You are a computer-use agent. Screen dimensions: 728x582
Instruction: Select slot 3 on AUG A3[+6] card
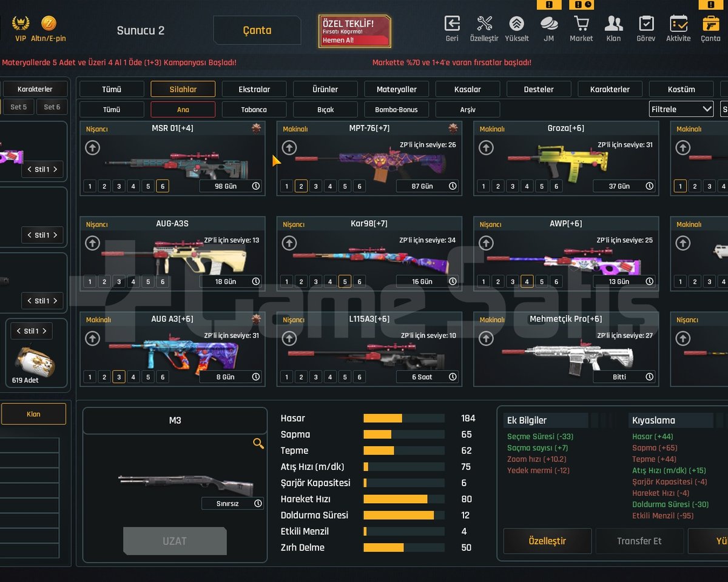tap(119, 376)
